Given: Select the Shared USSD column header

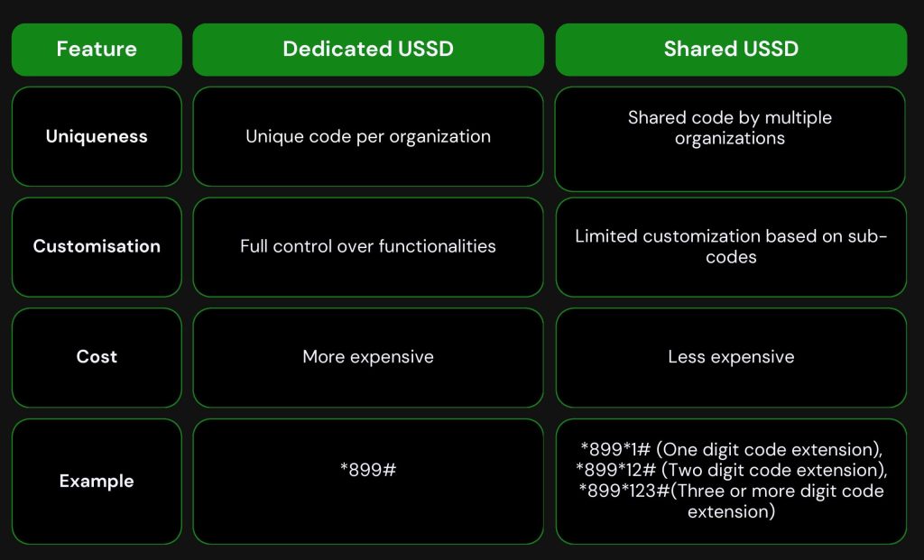Looking at the screenshot, I should click(731, 50).
